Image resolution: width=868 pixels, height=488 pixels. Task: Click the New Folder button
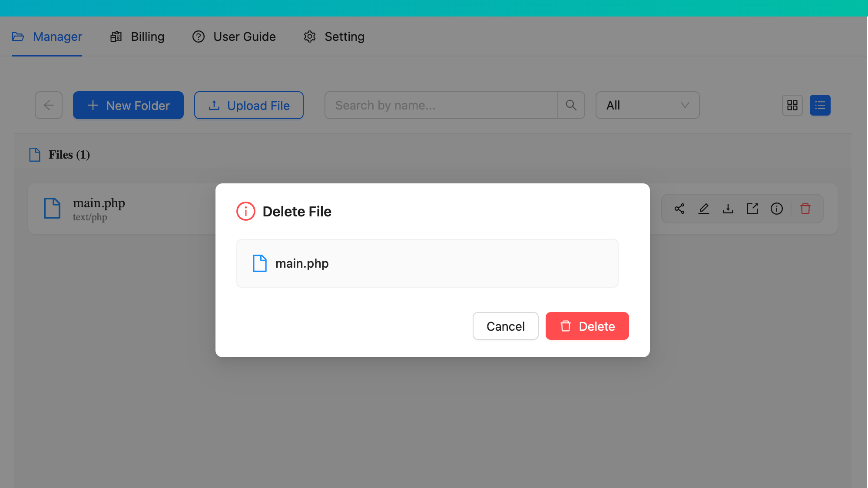pos(128,105)
